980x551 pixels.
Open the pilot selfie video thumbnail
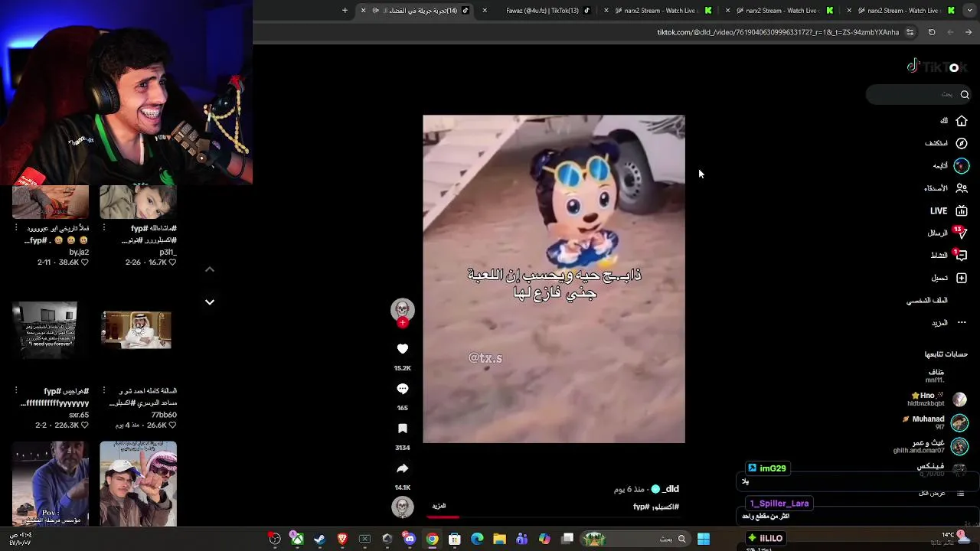click(138, 484)
